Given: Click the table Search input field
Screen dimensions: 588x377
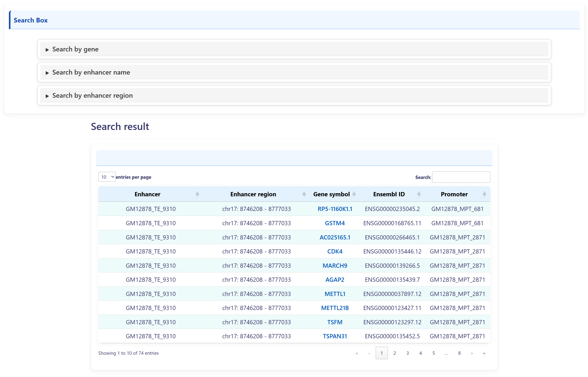Looking at the screenshot, I should 461,177.
